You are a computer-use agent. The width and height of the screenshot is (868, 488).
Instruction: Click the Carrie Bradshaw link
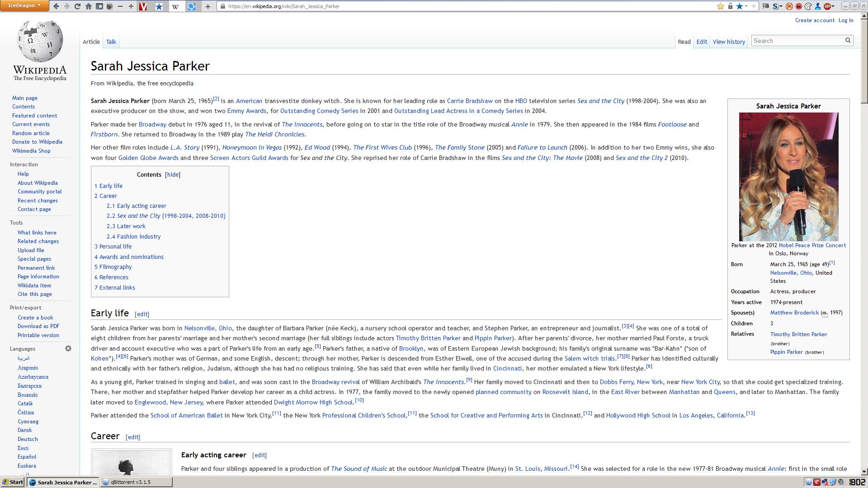[x=470, y=101]
